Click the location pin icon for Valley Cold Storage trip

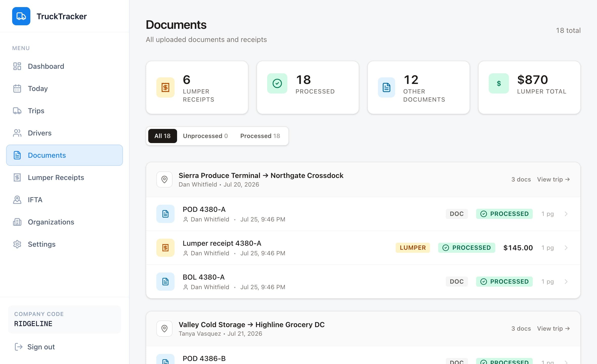164,329
